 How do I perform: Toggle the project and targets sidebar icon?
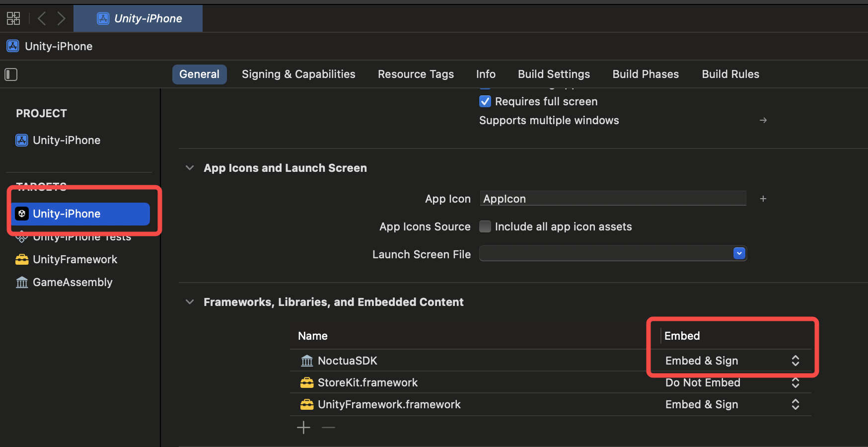click(11, 74)
